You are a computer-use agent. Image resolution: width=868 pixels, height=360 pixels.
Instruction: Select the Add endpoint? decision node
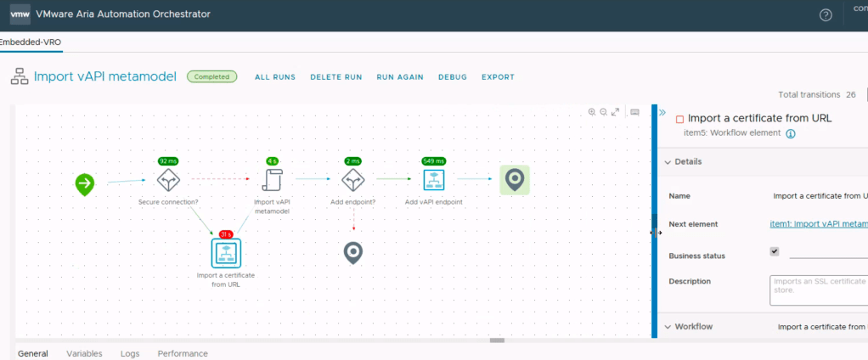352,180
